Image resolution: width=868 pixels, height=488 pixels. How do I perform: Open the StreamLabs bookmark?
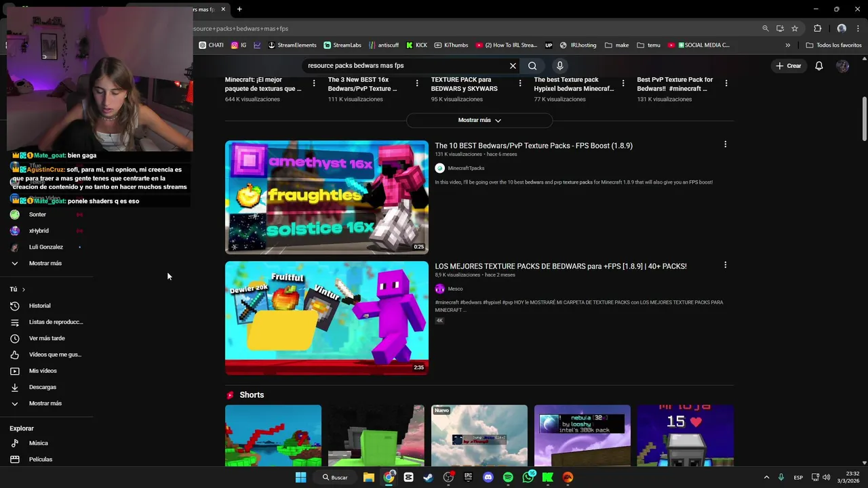(x=342, y=45)
